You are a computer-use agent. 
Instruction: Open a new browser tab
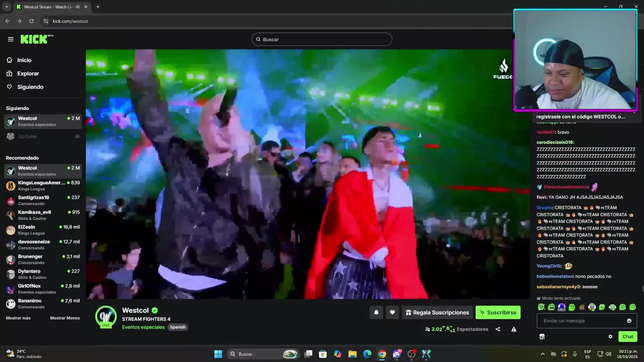coord(98,7)
